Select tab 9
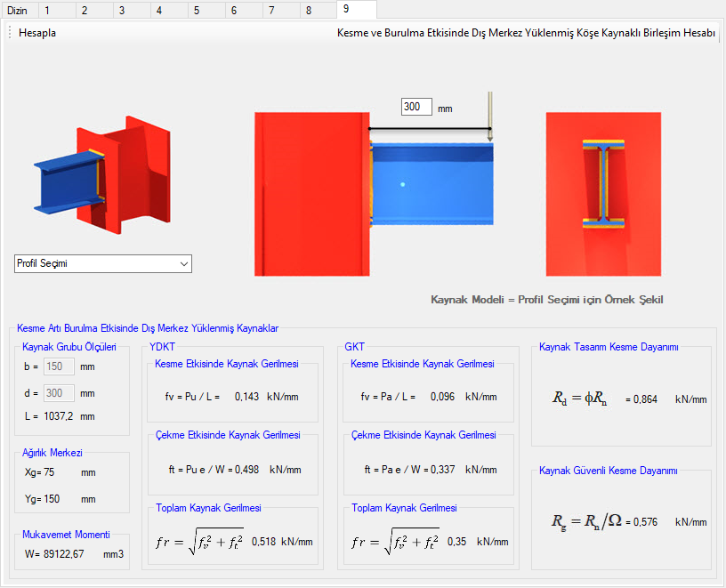The height and width of the screenshot is (588, 726). tap(357, 9)
